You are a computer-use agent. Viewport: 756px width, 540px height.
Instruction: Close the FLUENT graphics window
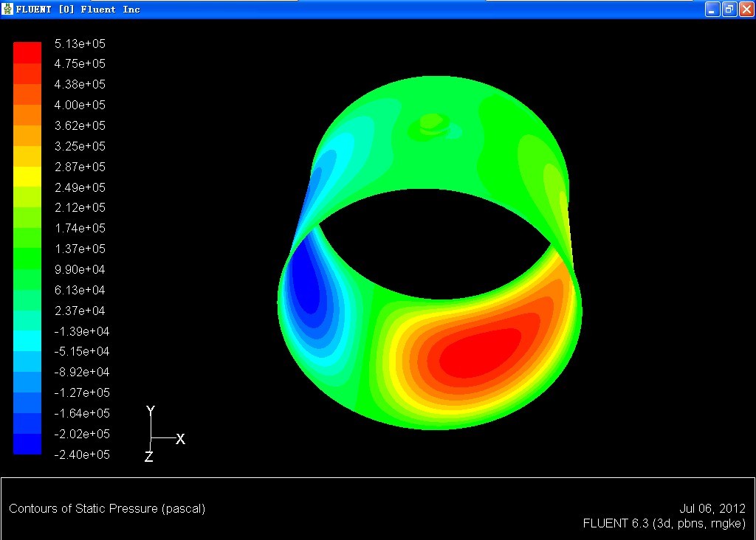[746, 10]
